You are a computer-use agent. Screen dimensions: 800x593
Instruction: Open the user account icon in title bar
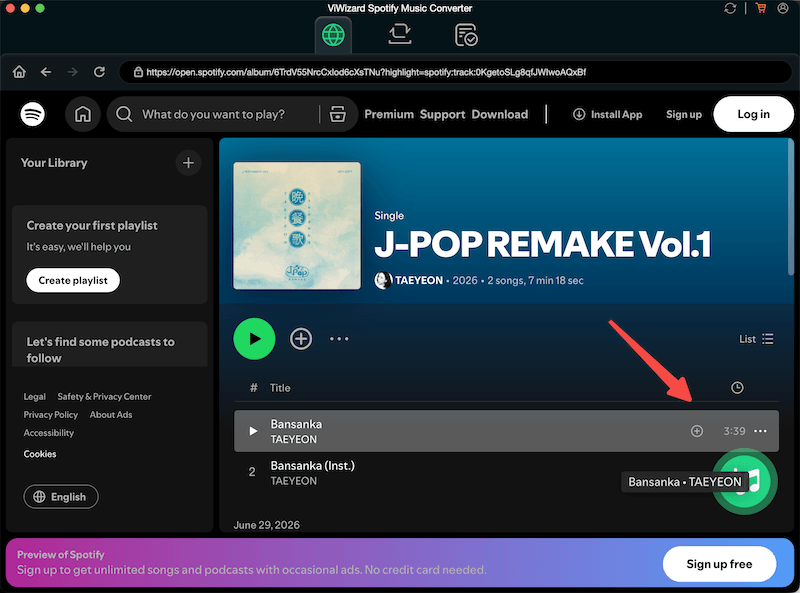783,8
